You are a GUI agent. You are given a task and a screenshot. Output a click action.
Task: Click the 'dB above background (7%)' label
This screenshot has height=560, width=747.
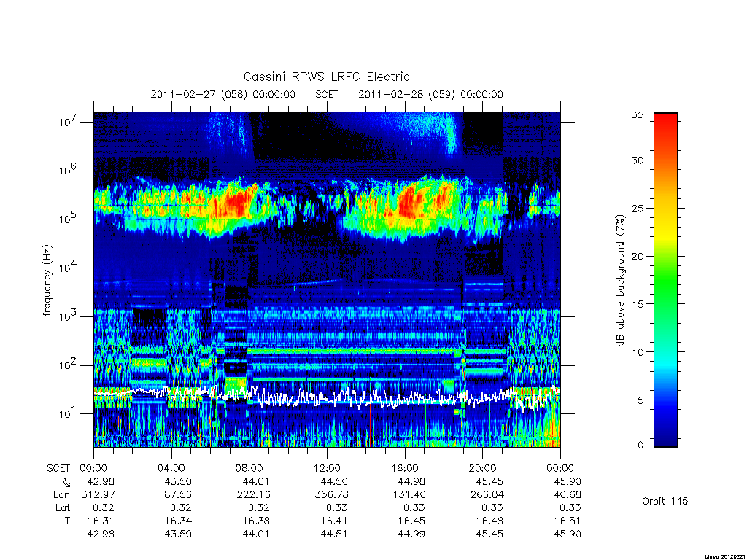coord(620,281)
